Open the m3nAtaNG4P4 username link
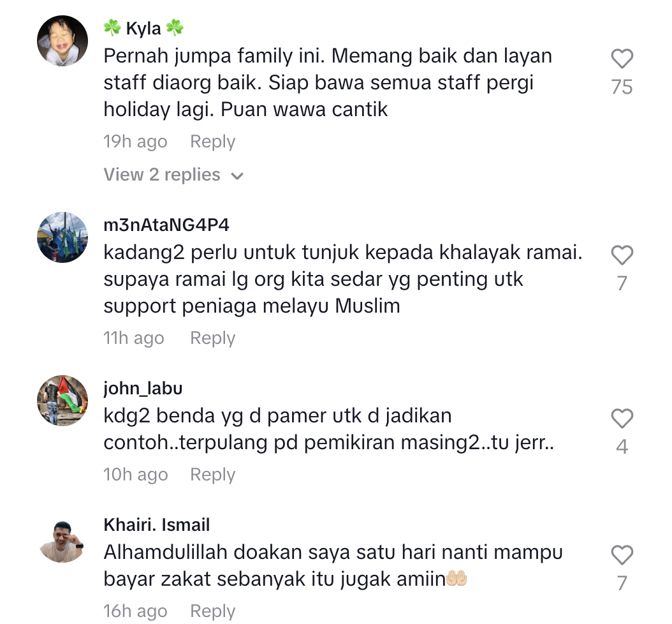Image resolution: width=672 pixels, height=624 pixels. point(166,225)
